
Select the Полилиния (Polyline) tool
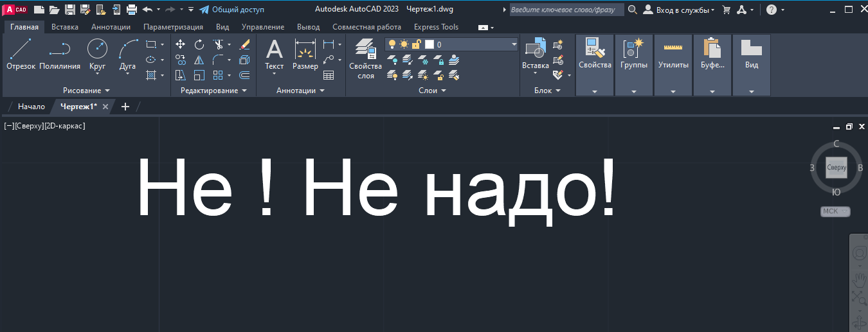[x=59, y=53]
